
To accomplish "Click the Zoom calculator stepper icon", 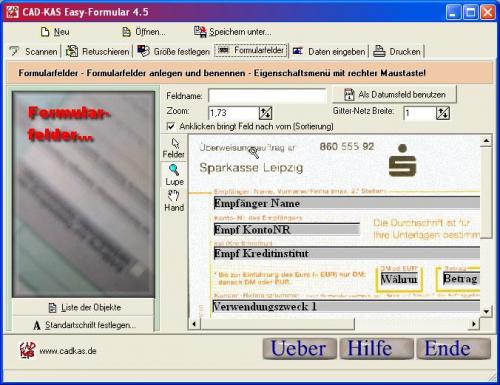I will (x=265, y=113).
